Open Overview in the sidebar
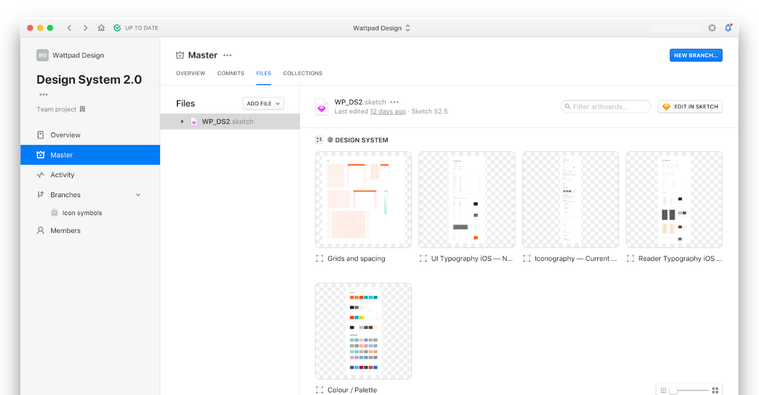Screen dimensions: 759x395 coord(90,135)
